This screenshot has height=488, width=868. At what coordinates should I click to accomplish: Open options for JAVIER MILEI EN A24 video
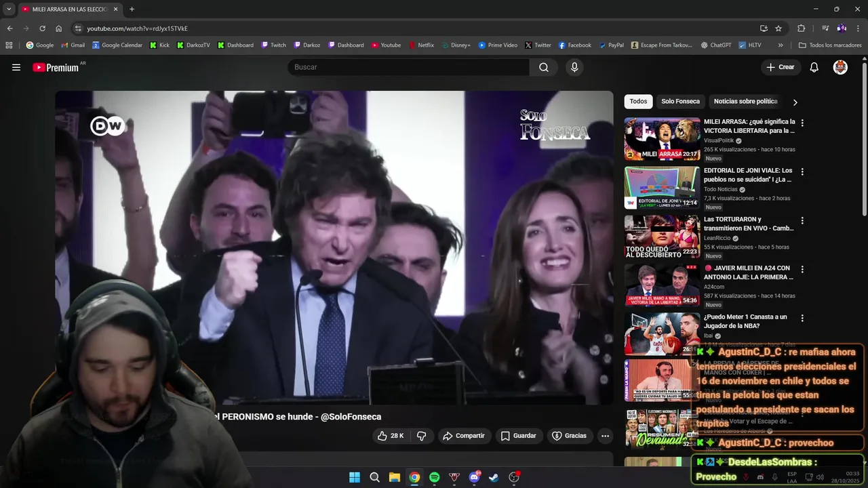coord(802,270)
